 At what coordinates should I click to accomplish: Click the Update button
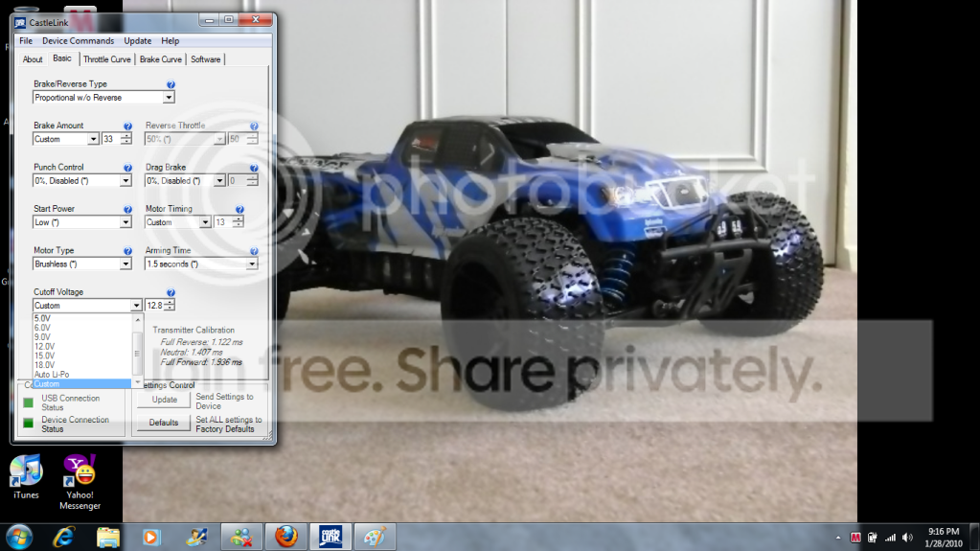[x=165, y=400]
